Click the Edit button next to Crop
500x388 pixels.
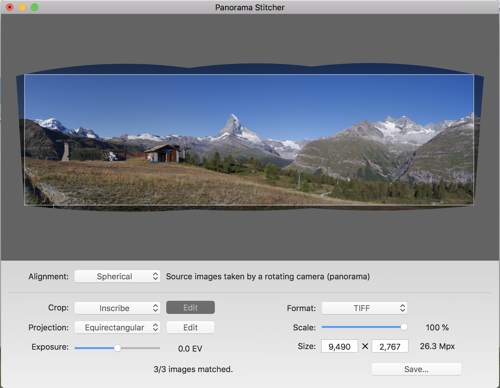(190, 307)
